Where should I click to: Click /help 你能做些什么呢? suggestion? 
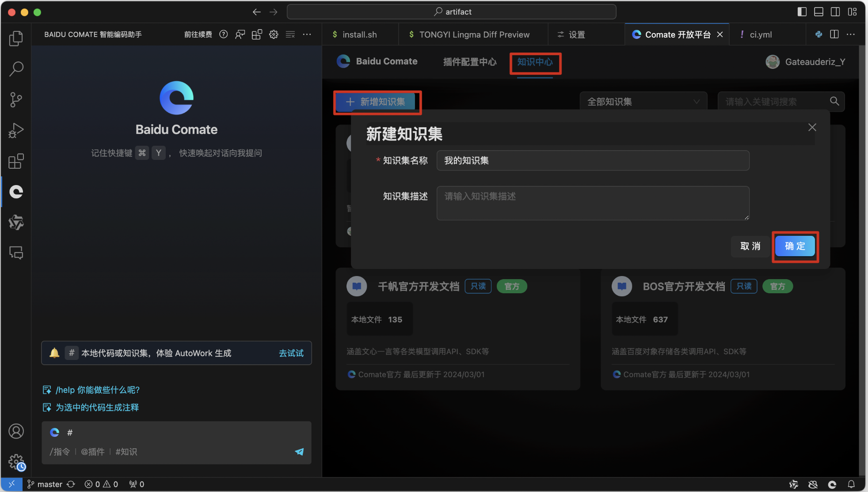(x=91, y=390)
